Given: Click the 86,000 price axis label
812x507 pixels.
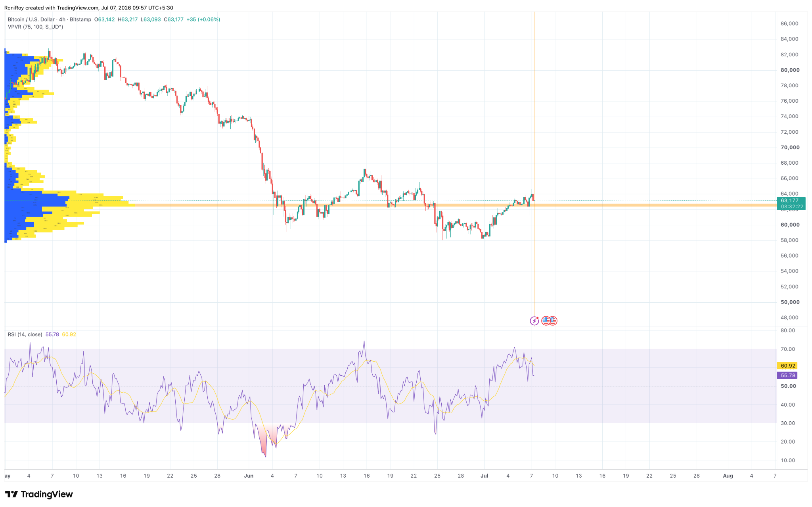Looking at the screenshot, I should [789, 24].
